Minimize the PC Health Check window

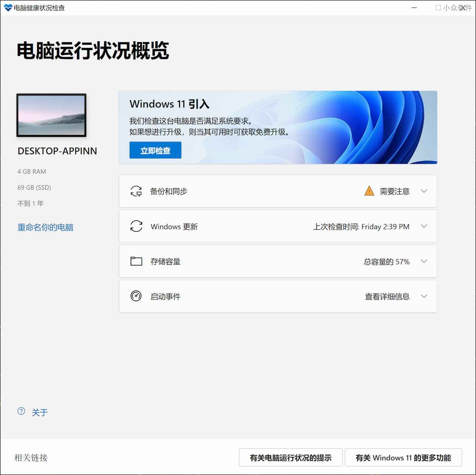tap(414, 8)
